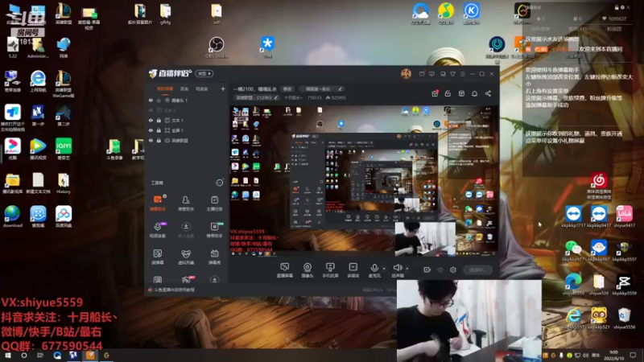Open the bell notification icon in streaming app
644x362 pixels.
pyautogui.click(x=474, y=93)
